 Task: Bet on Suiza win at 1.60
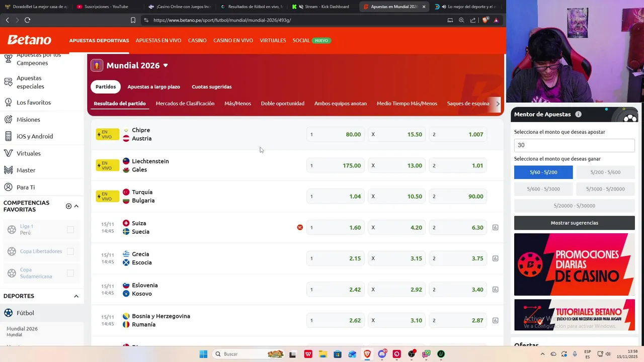336,228
